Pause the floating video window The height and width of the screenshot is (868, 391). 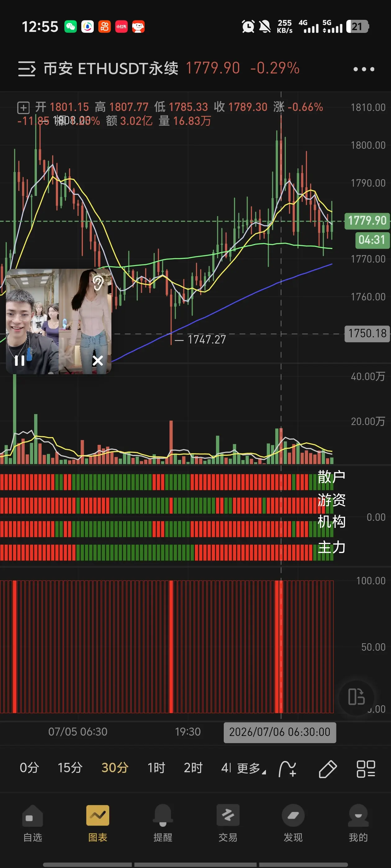point(20,361)
